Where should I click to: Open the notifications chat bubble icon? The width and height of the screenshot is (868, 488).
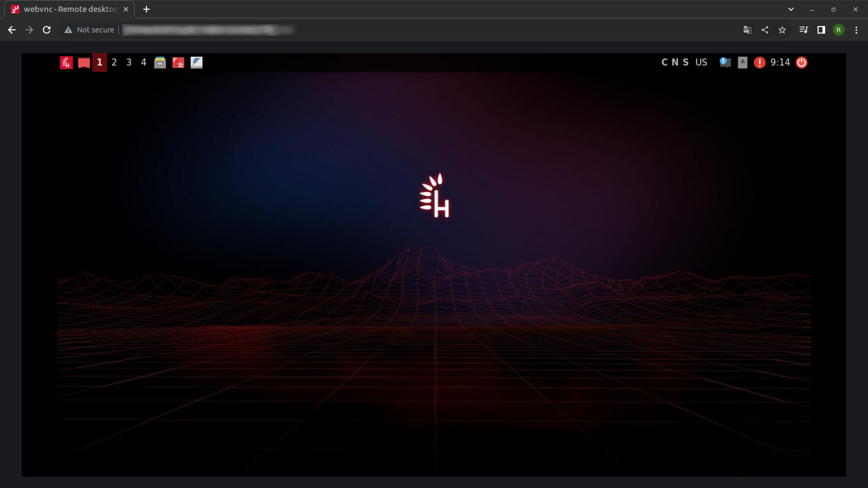(x=725, y=62)
